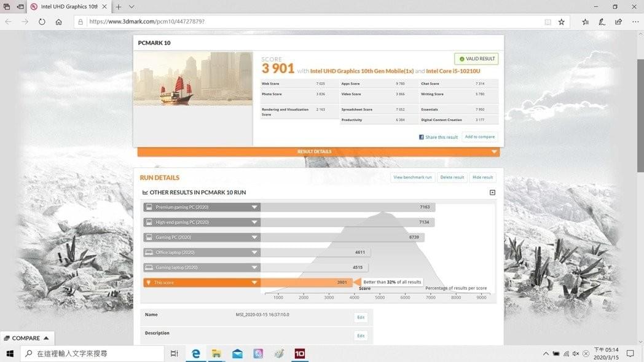Open Task View on the taskbar
This screenshot has height=362, width=644.
tap(174, 354)
